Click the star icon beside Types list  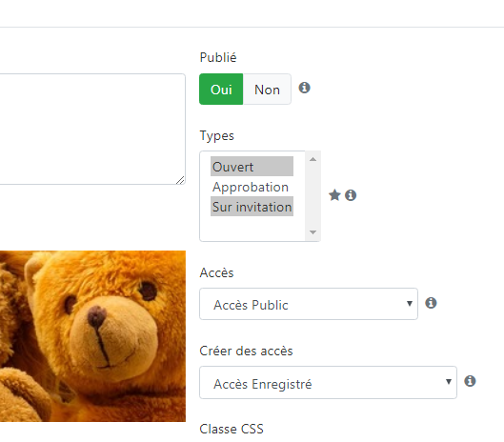click(334, 194)
